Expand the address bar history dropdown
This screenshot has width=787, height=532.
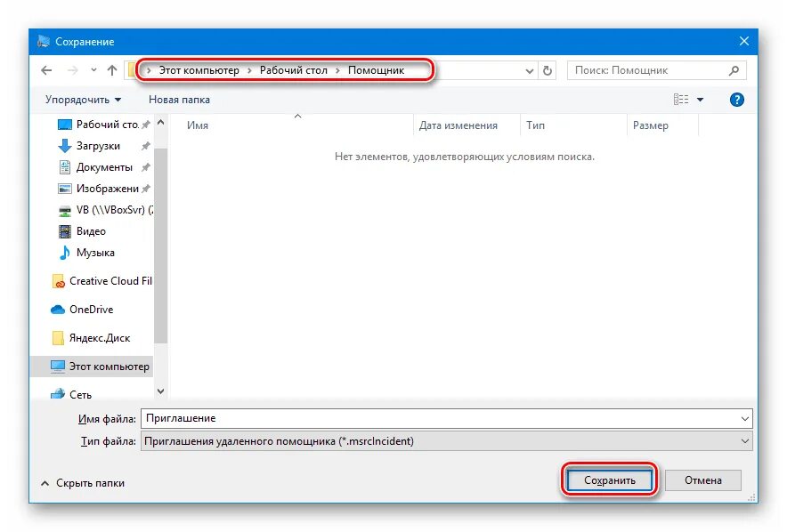pos(529,70)
